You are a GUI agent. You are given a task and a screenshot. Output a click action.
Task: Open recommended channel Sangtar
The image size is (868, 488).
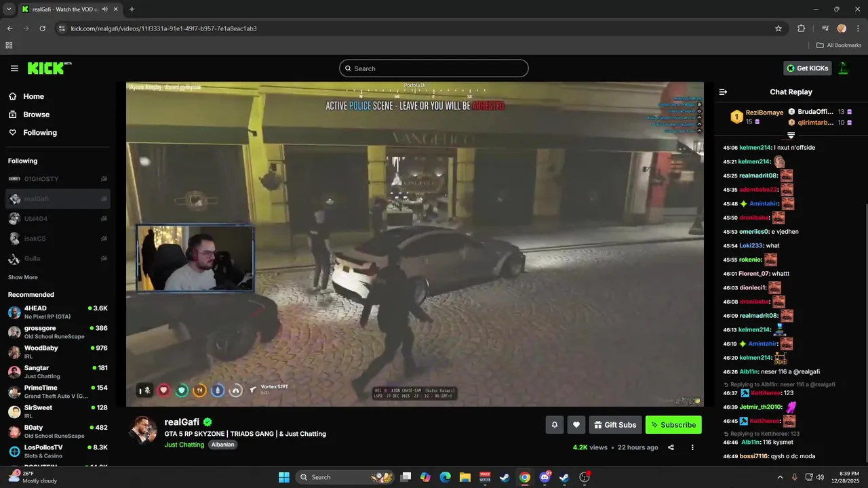pos(58,372)
